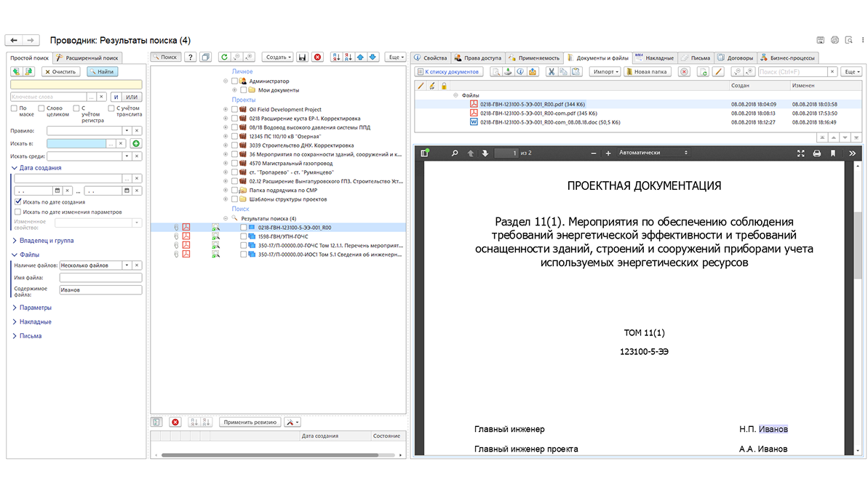Click the print icon in the PDF viewer
This screenshot has width=868, height=496.
pos(816,153)
